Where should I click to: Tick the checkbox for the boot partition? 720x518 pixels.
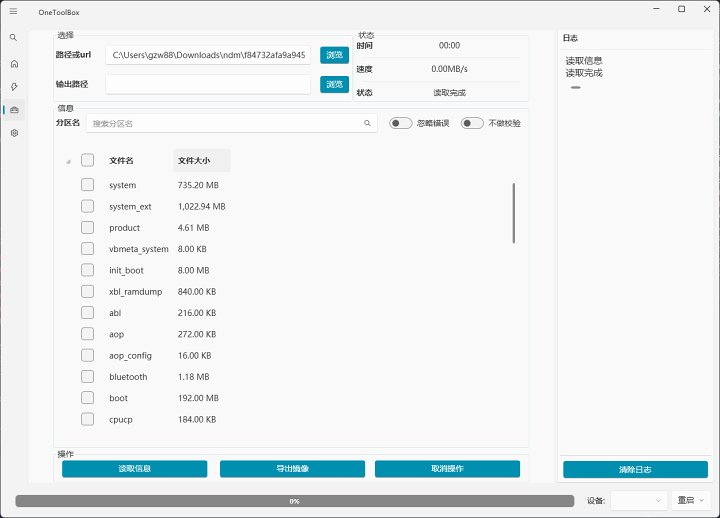(88, 398)
